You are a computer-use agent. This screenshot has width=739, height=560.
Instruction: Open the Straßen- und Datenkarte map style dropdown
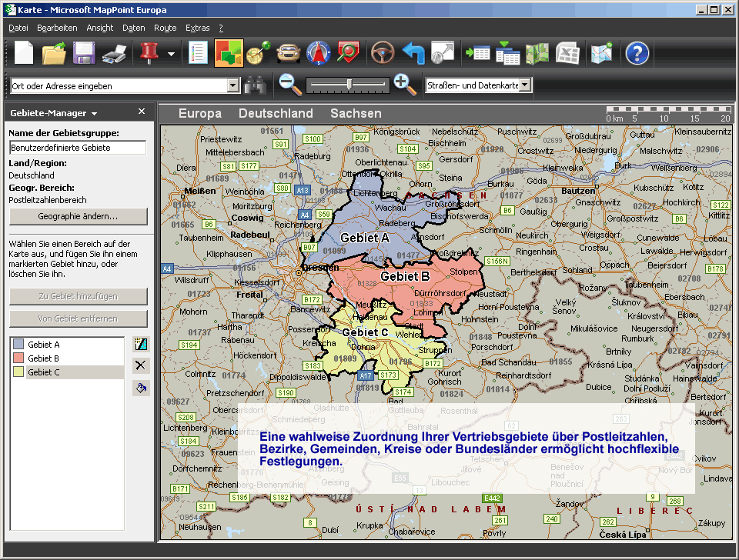click(525, 85)
